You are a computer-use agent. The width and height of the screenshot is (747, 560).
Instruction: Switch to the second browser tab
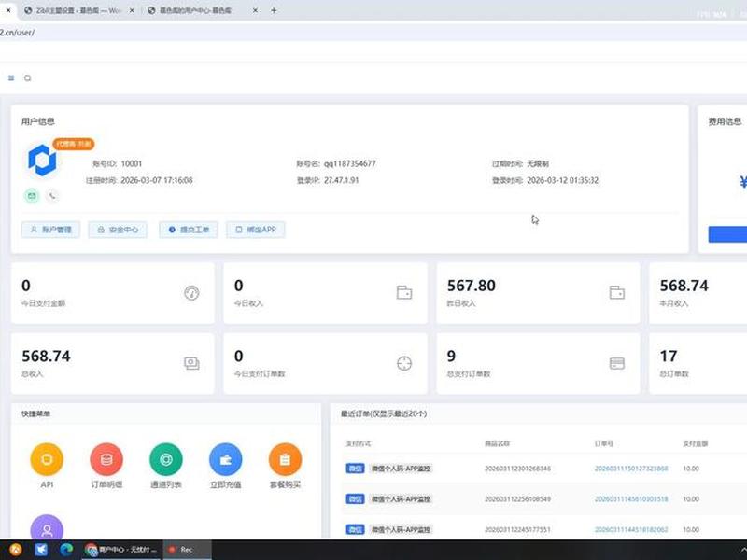78,10
